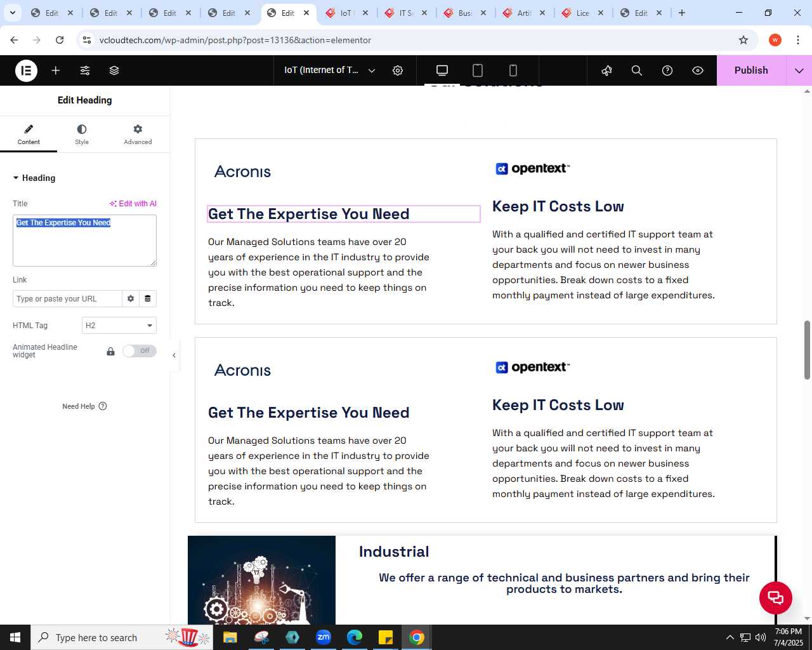The height and width of the screenshot is (650, 812).
Task: Select the highlighted Get The Expertise You Need heading
Action: point(344,214)
